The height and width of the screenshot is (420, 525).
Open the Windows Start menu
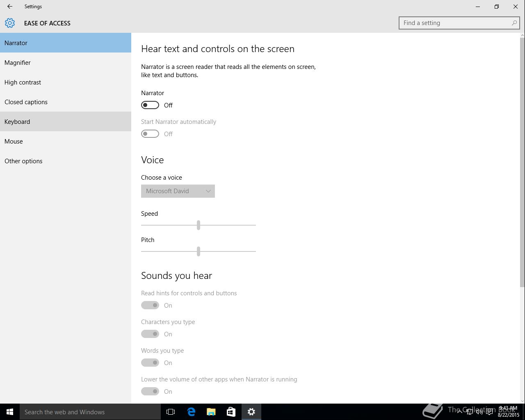pos(10,412)
